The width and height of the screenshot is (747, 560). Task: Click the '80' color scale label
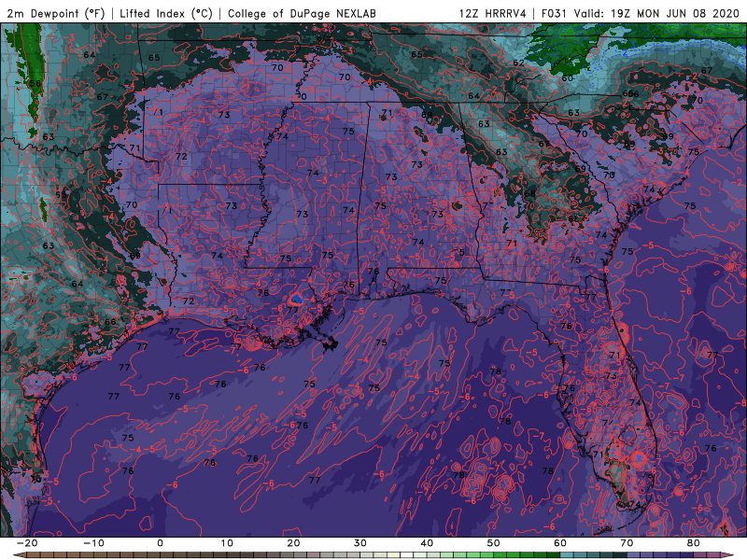[694, 543]
